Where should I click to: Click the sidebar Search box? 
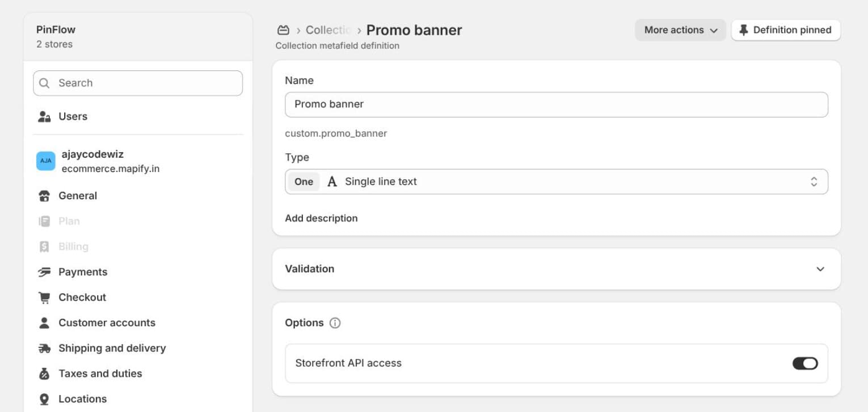click(138, 83)
